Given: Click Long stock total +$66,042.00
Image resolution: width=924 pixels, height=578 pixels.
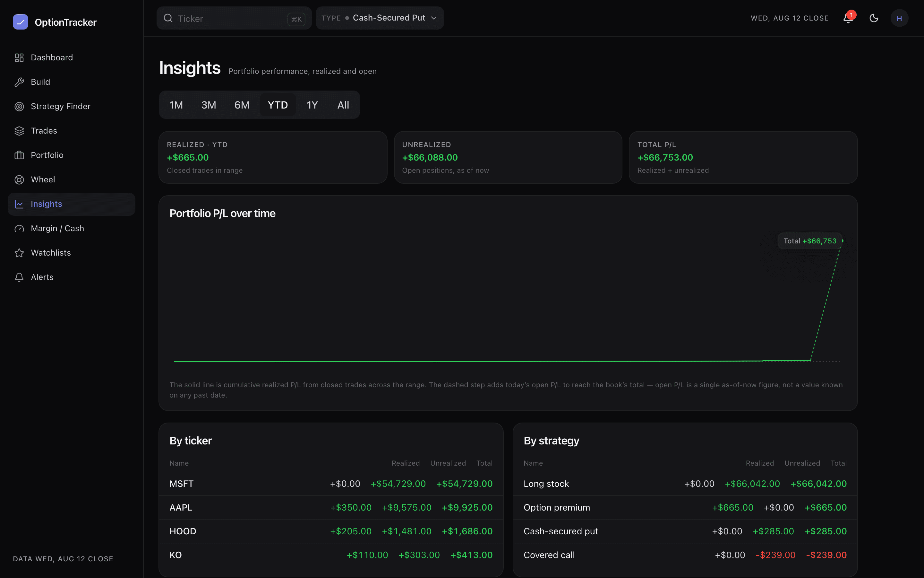Looking at the screenshot, I should (818, 484).
